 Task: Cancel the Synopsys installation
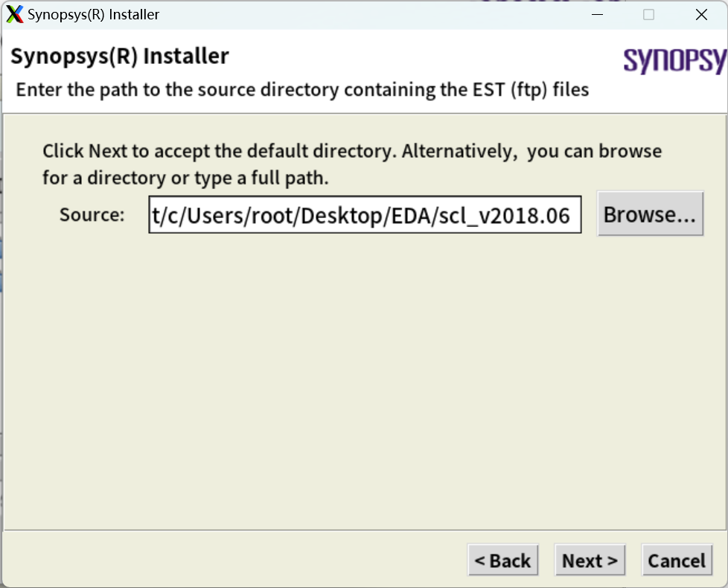[676, 560]
